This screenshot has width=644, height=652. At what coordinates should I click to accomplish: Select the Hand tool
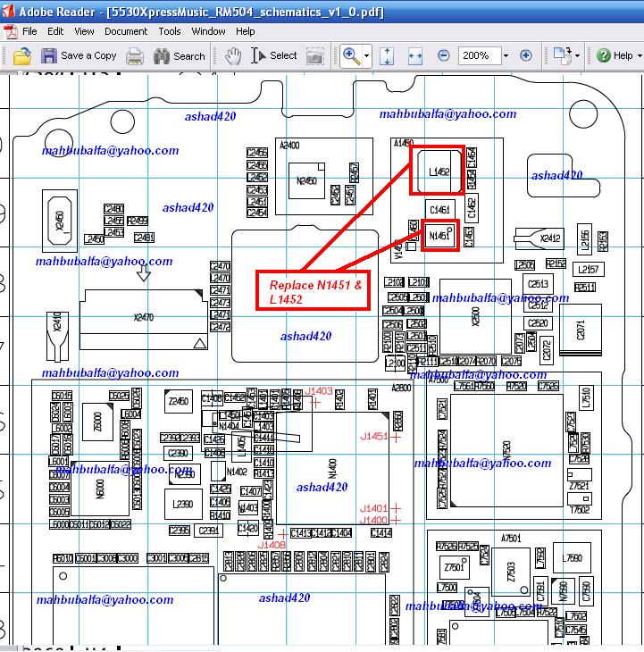coord(233,55)
